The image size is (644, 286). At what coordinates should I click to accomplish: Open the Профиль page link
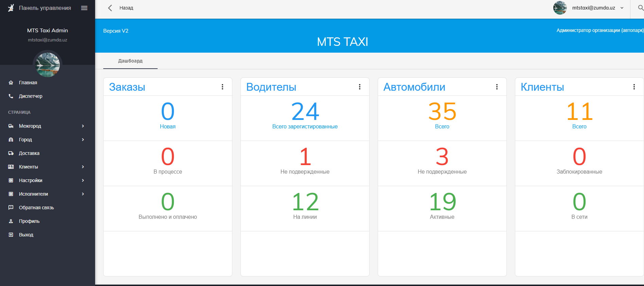point(29,221)
